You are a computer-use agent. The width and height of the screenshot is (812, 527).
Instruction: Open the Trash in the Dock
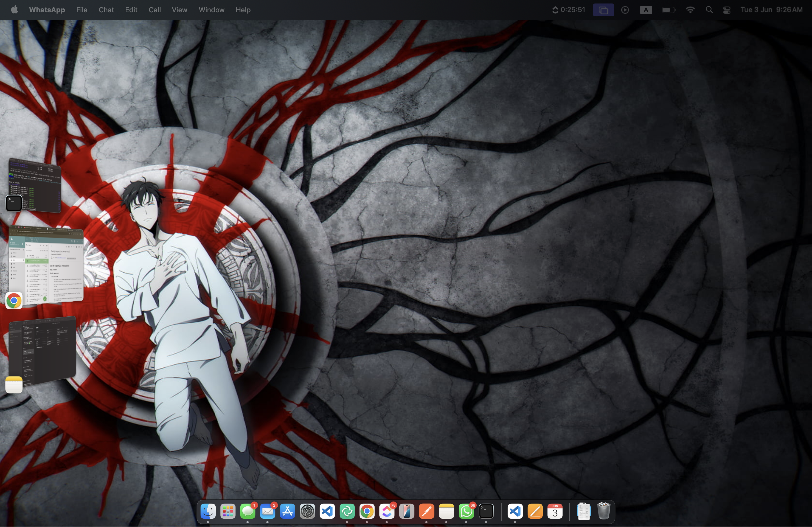[x=604, y=511]
